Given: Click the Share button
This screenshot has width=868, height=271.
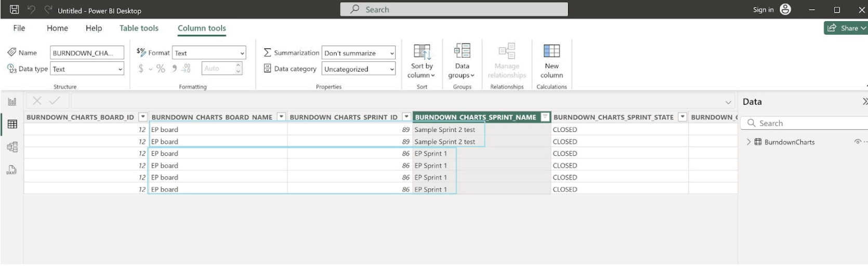Looking at the screenshot, I should (x=846, y=28).
